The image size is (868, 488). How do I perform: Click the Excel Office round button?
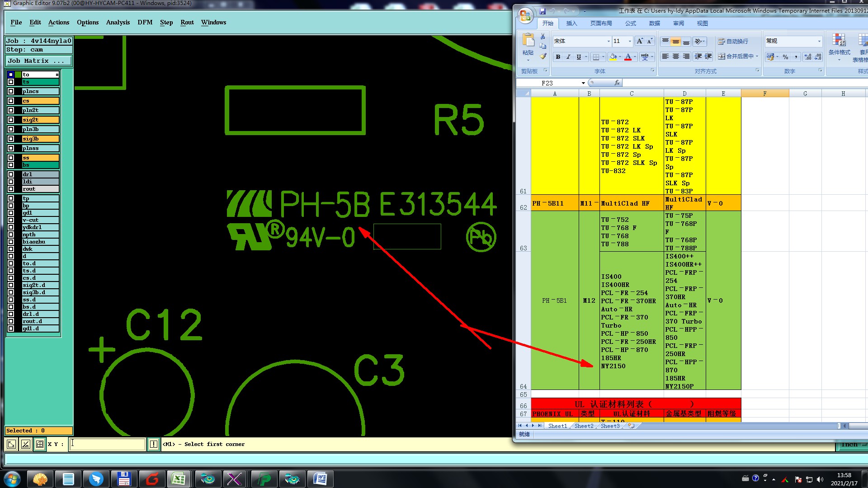tap(525, 16)
